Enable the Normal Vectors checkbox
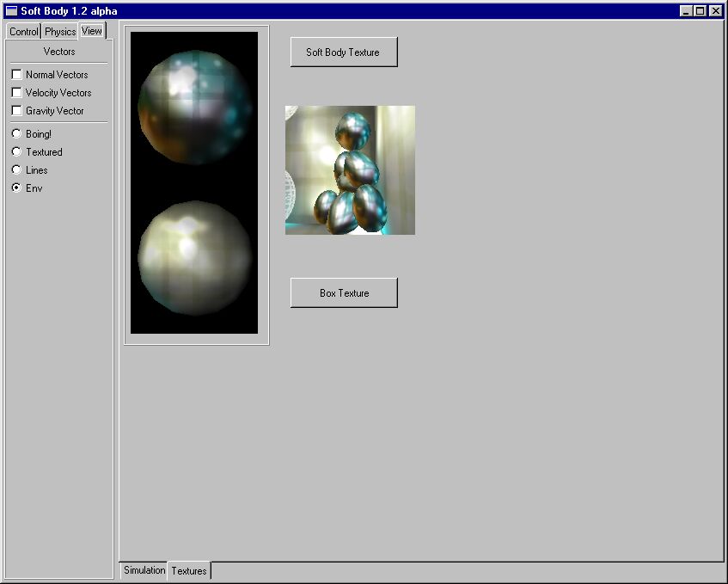The width and height of the screenshot is (728, 584). [17, 75]
